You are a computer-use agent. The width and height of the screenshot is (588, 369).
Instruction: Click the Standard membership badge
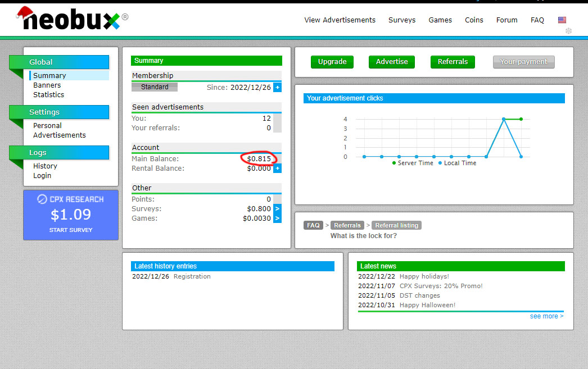(x=155, y=87)
